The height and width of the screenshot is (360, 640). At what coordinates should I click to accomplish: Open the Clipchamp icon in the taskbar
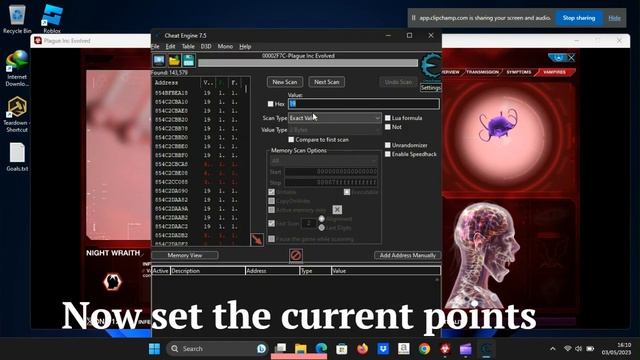[x=465, y=349]
